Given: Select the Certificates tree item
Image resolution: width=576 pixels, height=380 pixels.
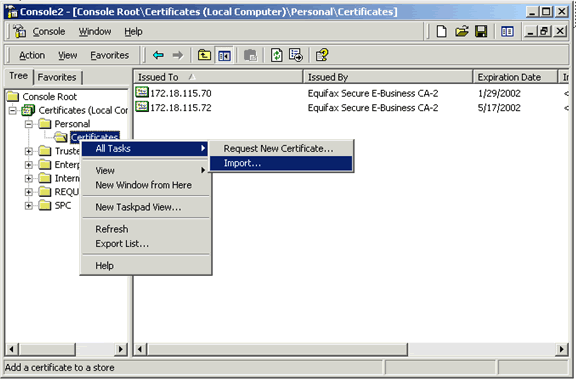Looking at the screenshot, I should 95,137.
